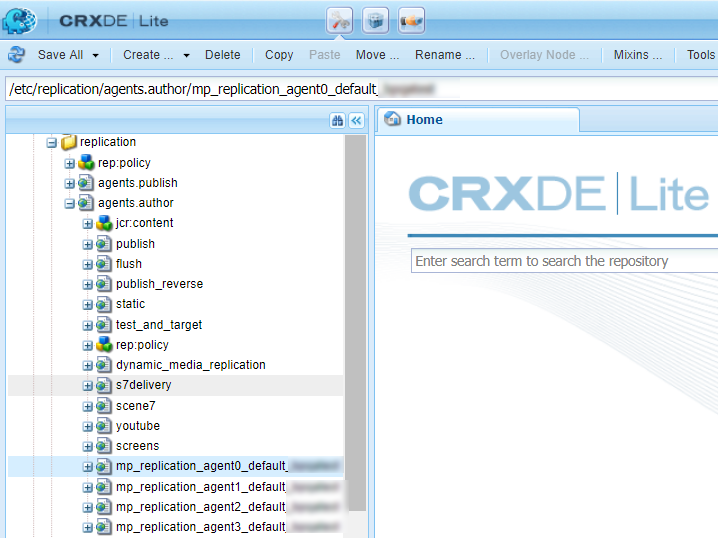This screenshot has width=718, height=538.
Task: Open the Save All dropdown arrow
Action: click(x=95, y=55)
